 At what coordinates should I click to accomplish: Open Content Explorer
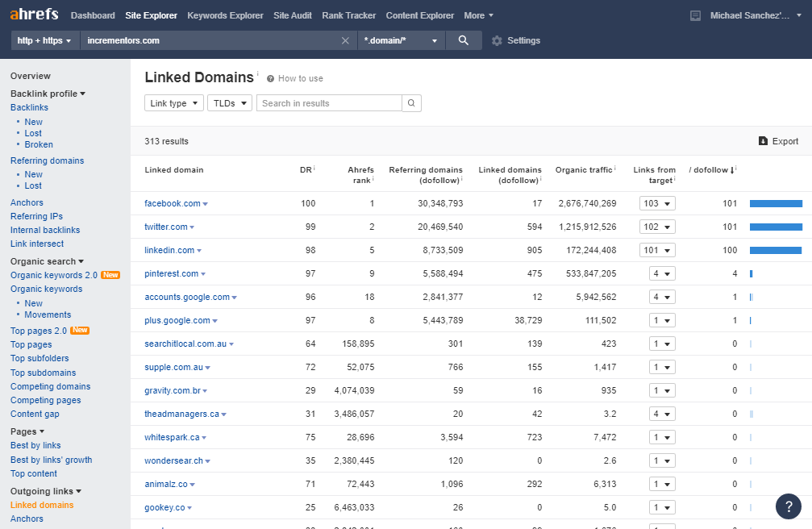[420, 15]
